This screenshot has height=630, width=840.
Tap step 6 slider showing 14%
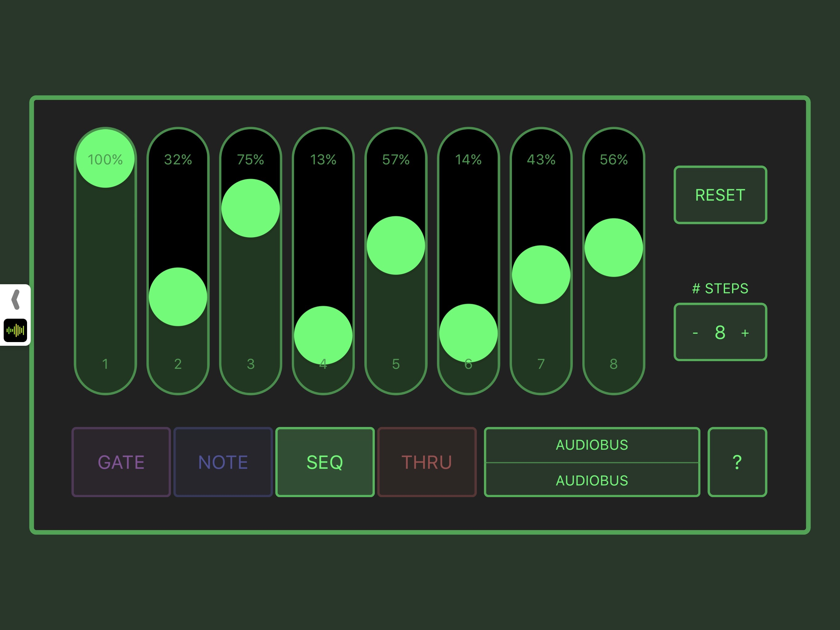pyautogui.click(x=468, y=333)
